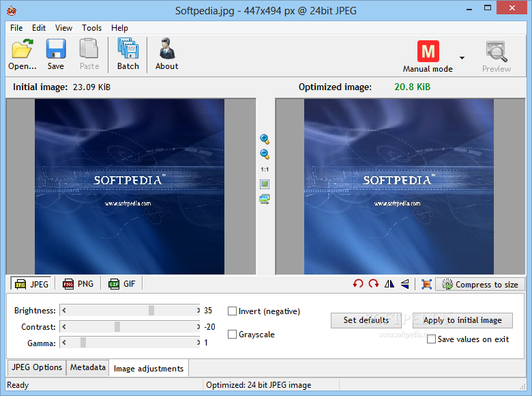Open the Edit menu
The image size is (532, 396).
tap(39, 28)
